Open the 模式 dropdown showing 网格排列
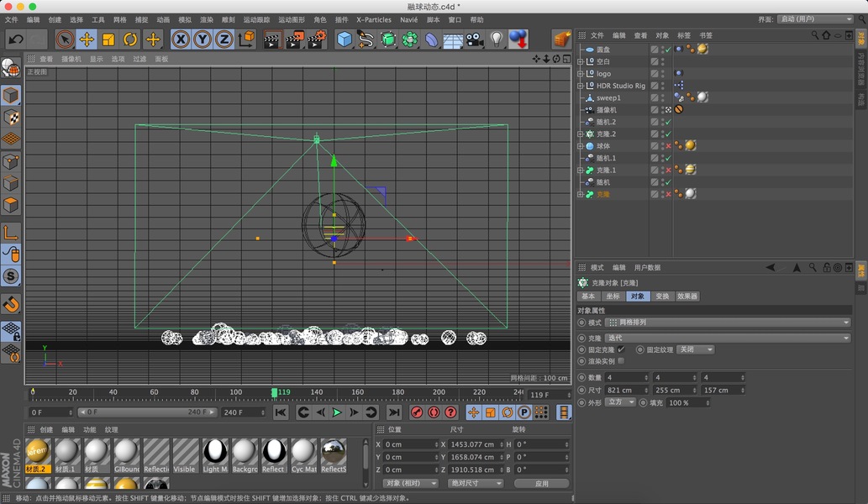868x504 pixels. (728, 322)
